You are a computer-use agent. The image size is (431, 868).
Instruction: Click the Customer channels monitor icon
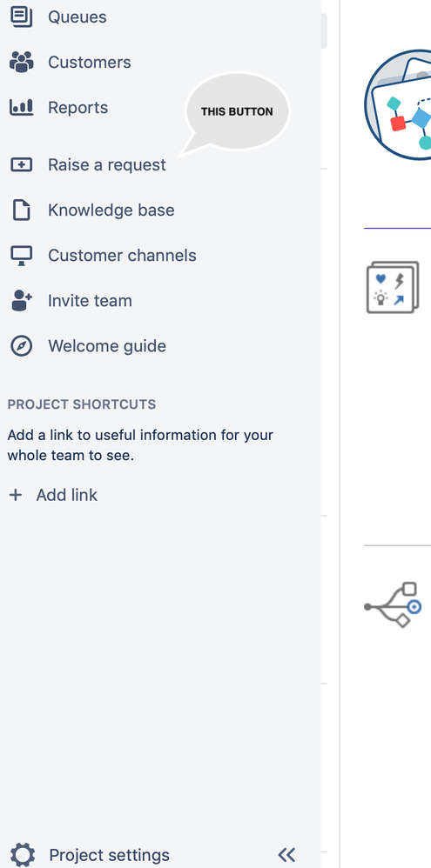21,255
